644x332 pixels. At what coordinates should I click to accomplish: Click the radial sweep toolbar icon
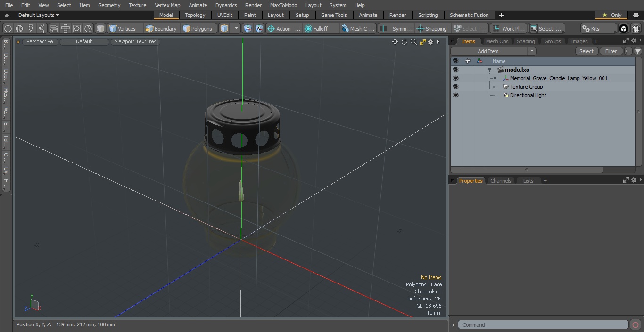point(88,29)
